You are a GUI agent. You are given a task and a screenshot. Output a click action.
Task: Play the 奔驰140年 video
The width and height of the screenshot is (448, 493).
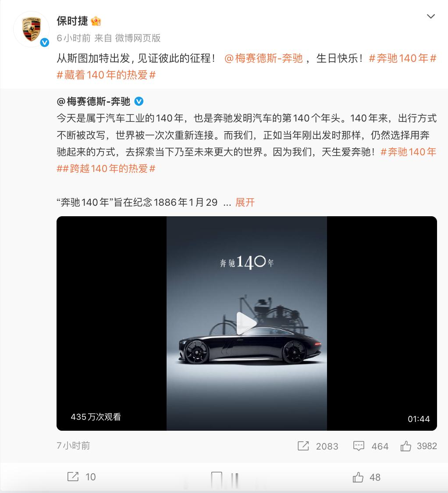pyautogui.click(x=246, y=323)
